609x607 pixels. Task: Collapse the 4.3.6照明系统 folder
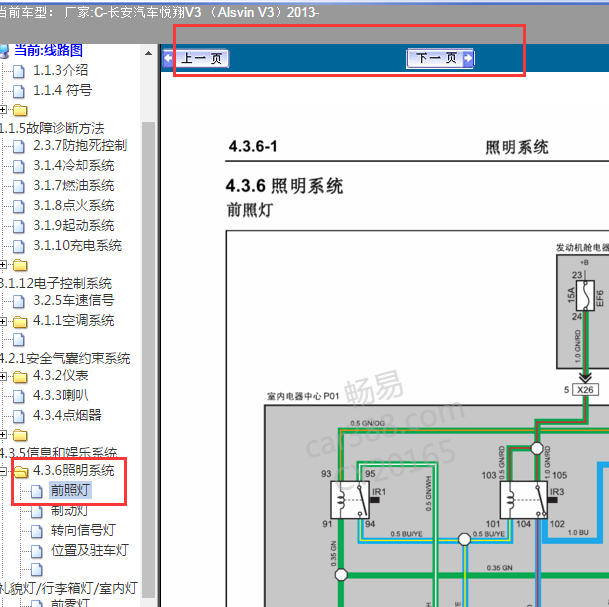(x=3, y=471)
